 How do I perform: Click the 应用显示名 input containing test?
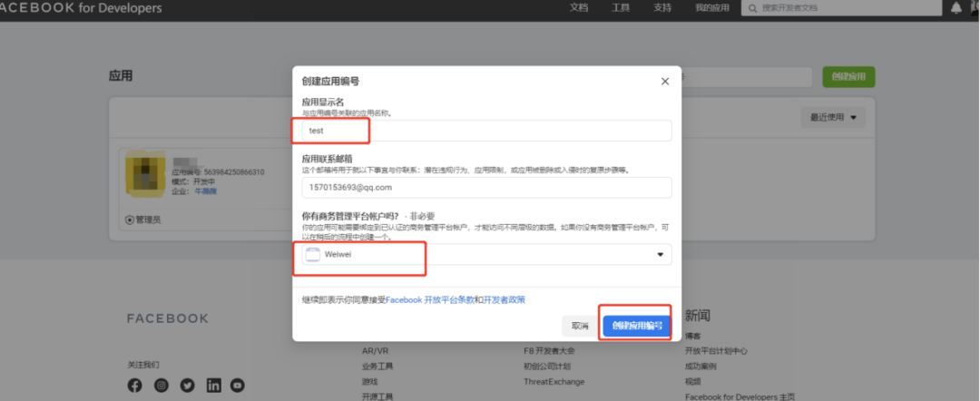[x=487, y=131]
